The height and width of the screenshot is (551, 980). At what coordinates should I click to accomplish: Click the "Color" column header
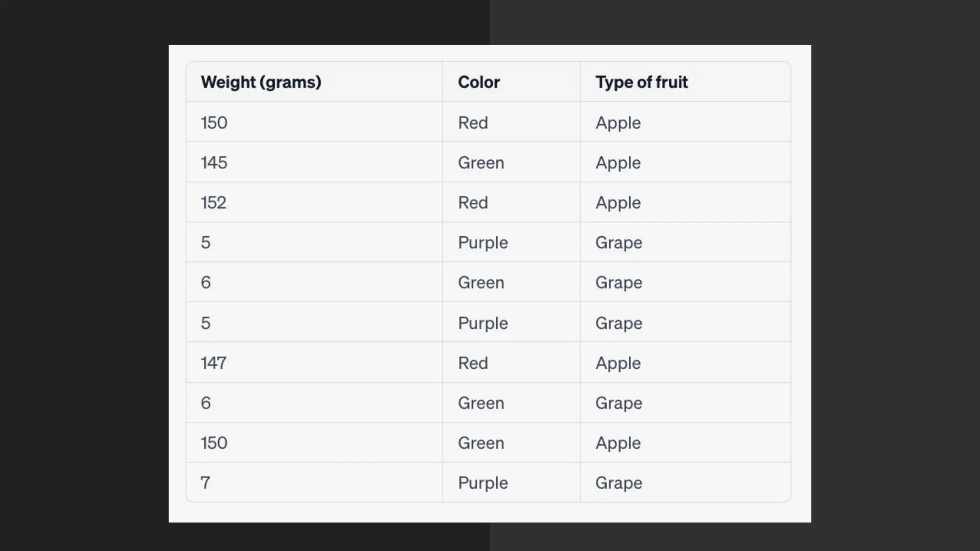click(479, 82)
